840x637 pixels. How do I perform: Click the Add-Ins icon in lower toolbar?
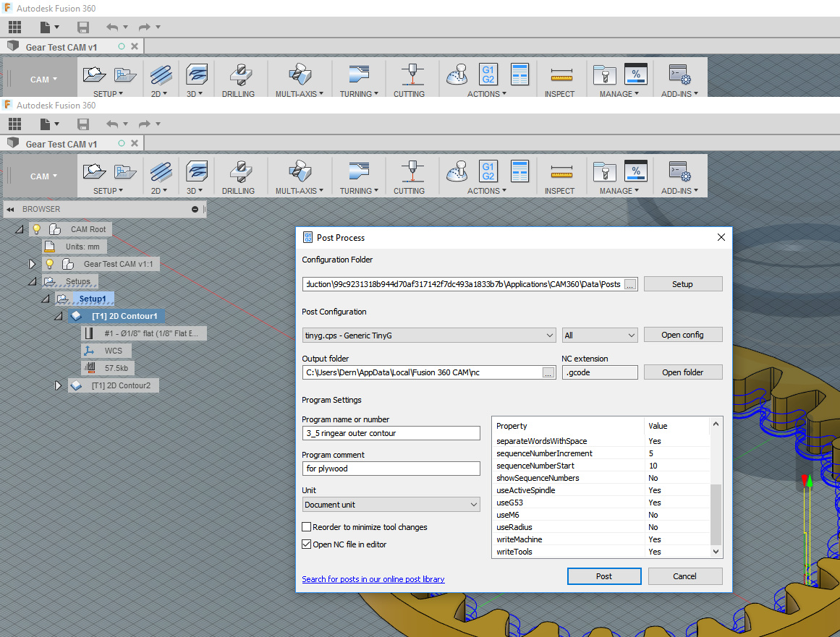point(679,171)
